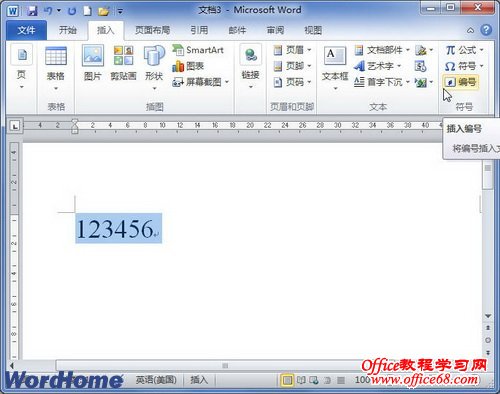This screenshot has width=500, height=394.
Task: Open the 文件 (File) tab
Action: point(26,30)
